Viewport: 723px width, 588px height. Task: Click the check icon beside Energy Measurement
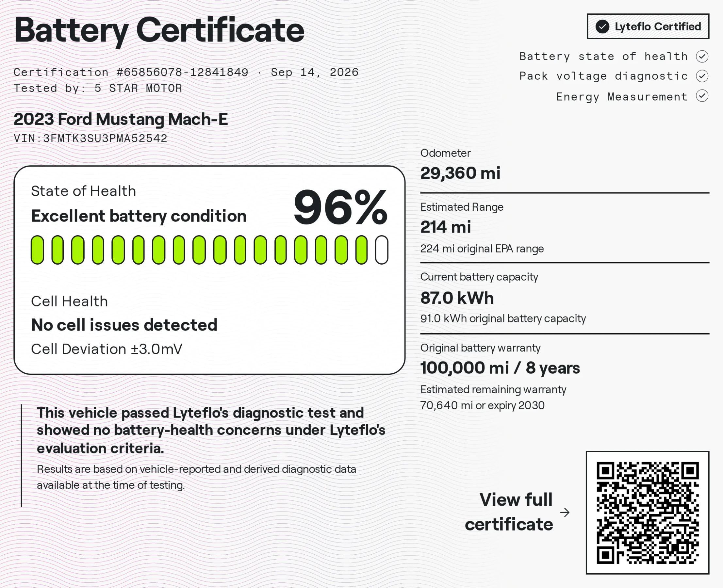(x=702, y=96)
